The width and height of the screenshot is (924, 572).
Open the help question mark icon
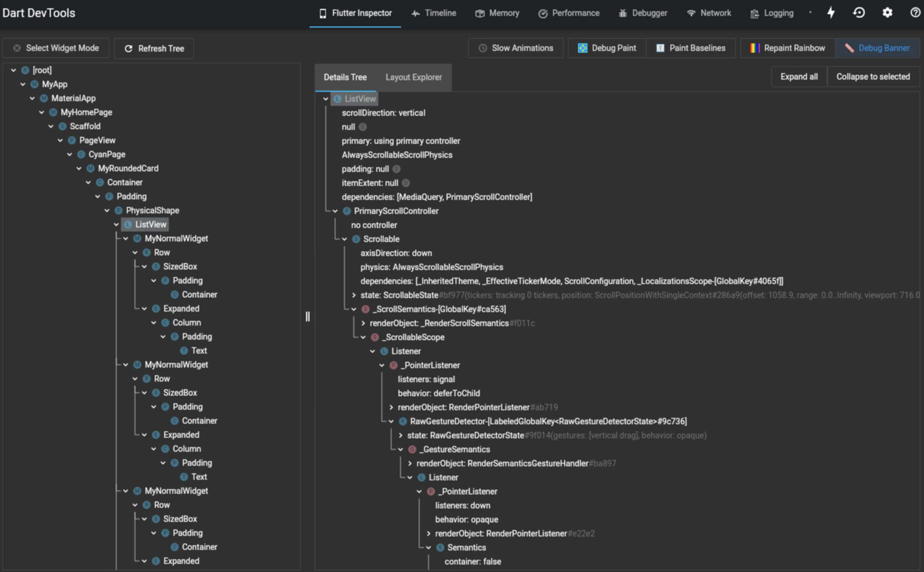pyautogui.click(x=915, y=12)
